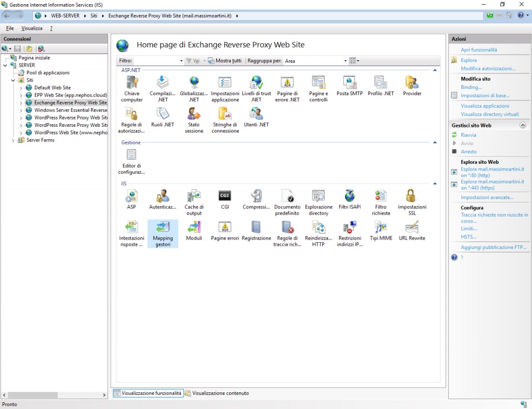Click the Filtro input field
The image size is (532, 409).
[156, 61]
